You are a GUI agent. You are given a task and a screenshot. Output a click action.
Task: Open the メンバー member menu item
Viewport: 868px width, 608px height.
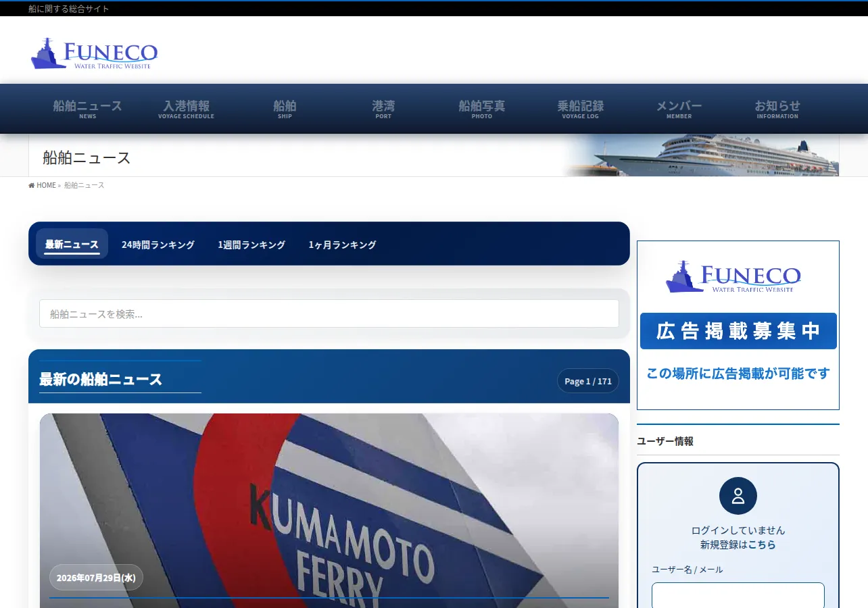coord(679,109)
